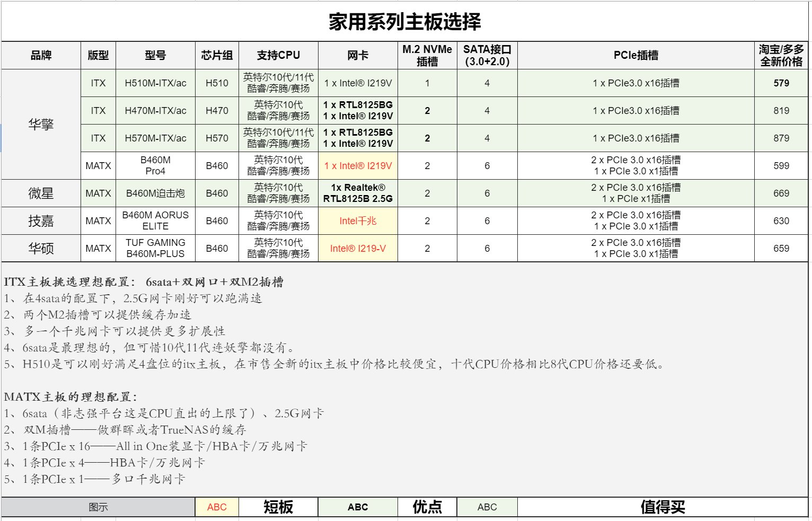Click the 华擎 brand cell
The height and width of the screenshot is (521, 812).
[x=41, y=124]
